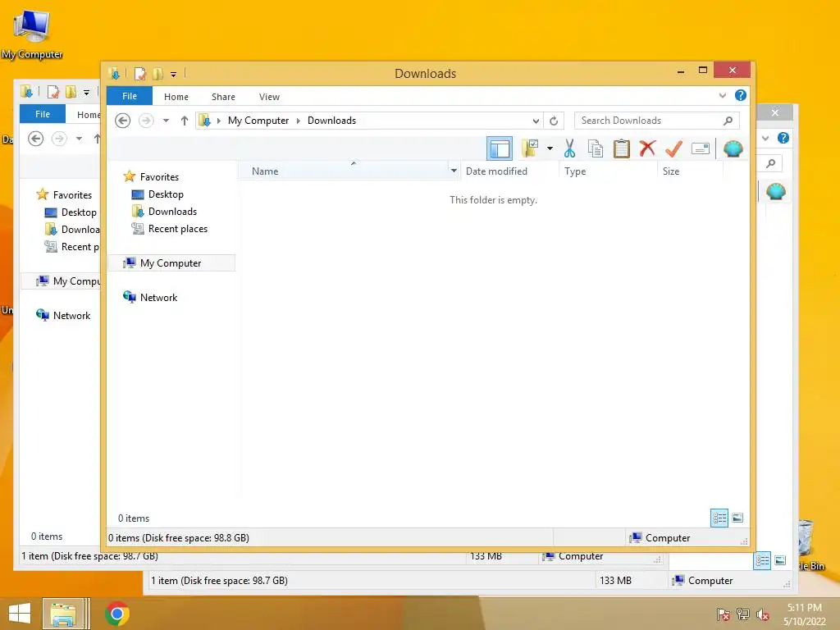Expand the chevron before My Computer in address bar
The image size is (840, 630).
click(218, 121)
